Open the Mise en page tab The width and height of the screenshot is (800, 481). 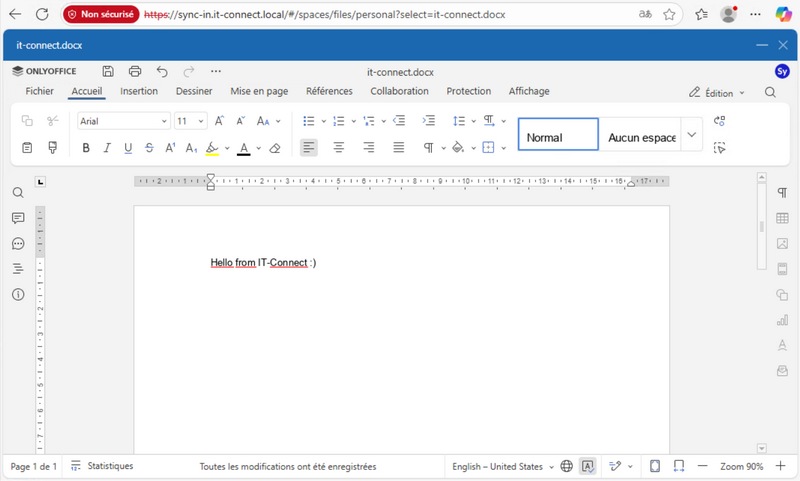point(259,91)
